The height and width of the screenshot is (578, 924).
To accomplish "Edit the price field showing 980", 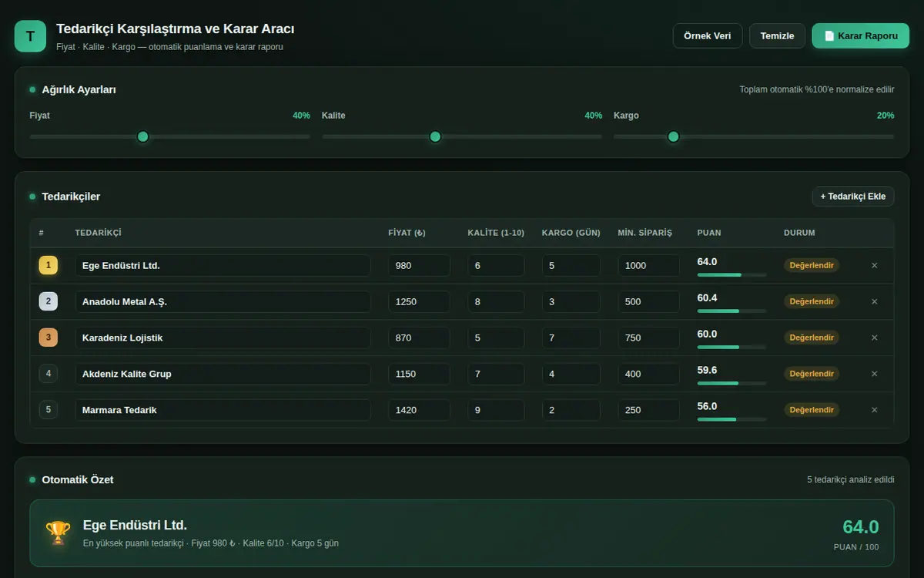I will 419,265.
